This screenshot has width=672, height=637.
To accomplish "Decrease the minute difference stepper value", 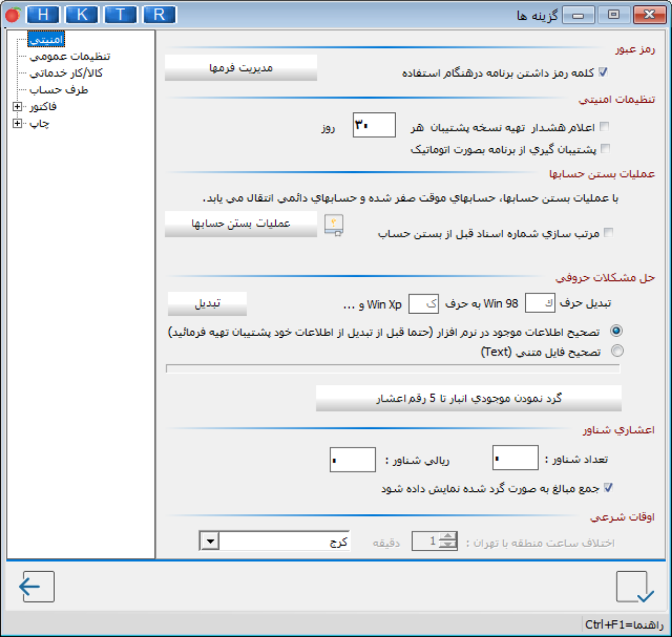I will [x=448, y=545].
